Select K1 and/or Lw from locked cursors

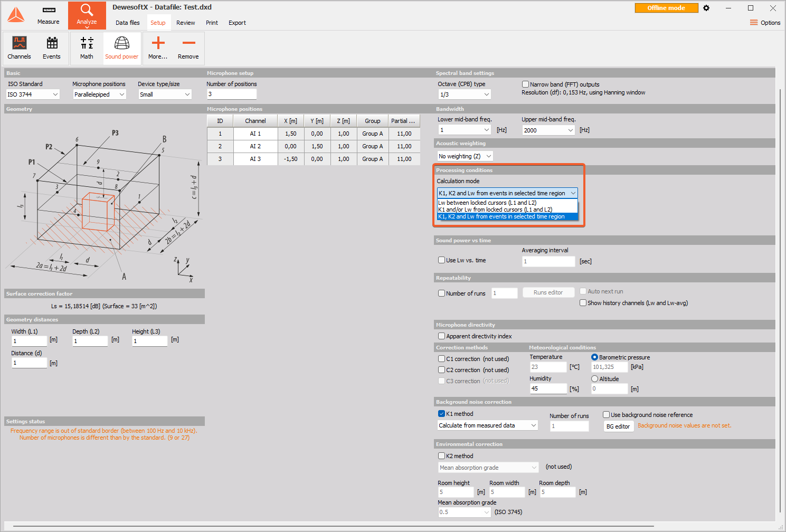pyautogui.click(x=507, y=210)
